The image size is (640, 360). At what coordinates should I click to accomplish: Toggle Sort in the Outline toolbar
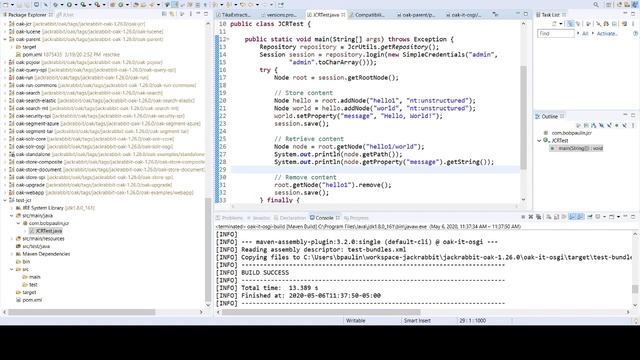tap(593, 125)
